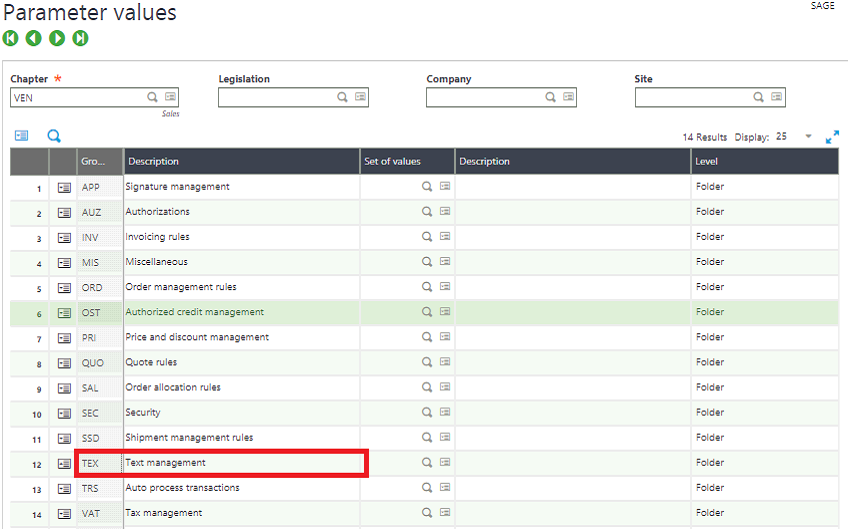Click the Chapter input field
850x530 pixels.
pyautogui.click(x=78, y=98)
